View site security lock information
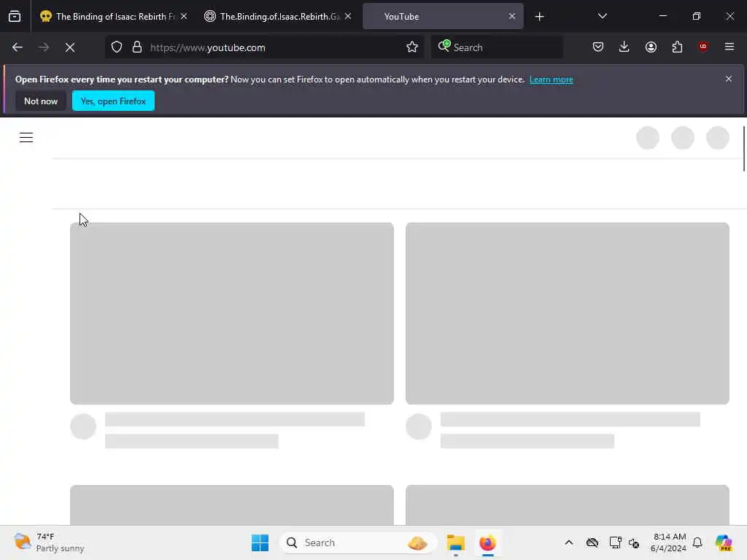This screenshot has height=560, width=747. (137, 47)
